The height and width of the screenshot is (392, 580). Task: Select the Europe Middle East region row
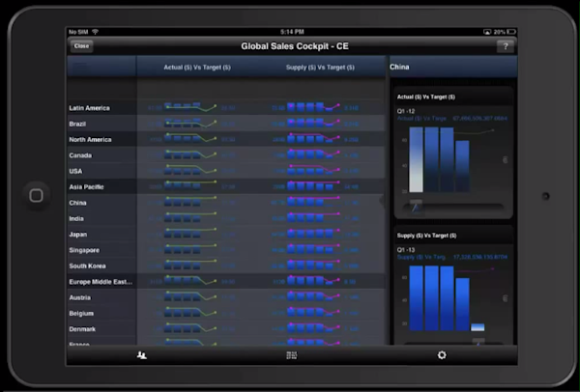[101, 281]
